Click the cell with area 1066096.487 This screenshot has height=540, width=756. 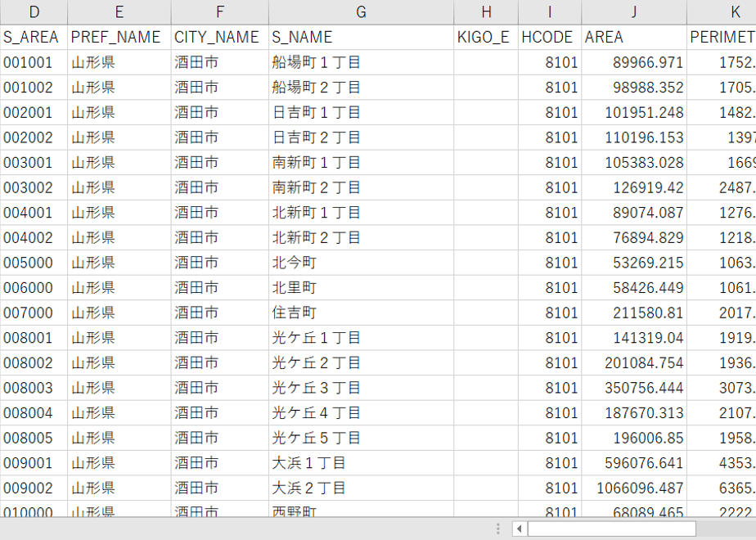634,488
